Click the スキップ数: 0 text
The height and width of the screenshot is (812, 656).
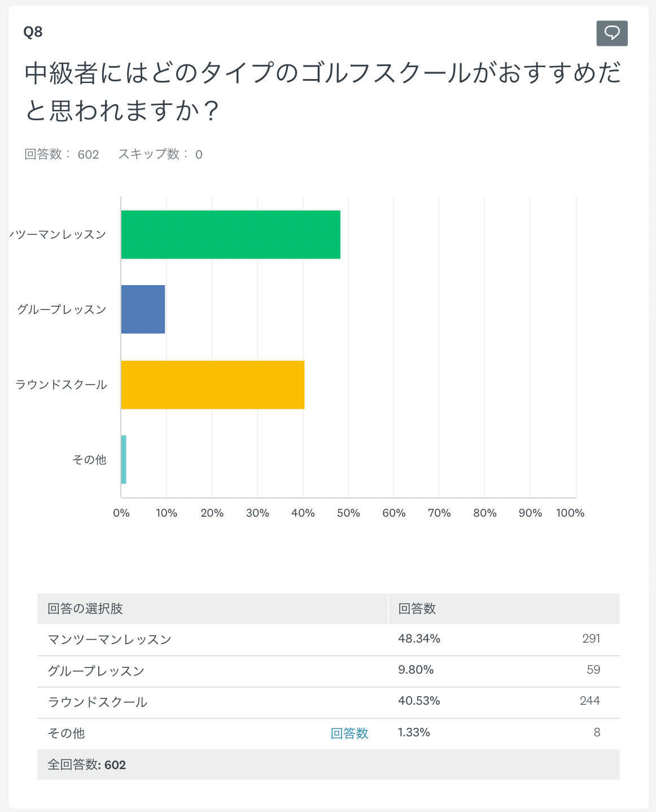coord(160,155)
